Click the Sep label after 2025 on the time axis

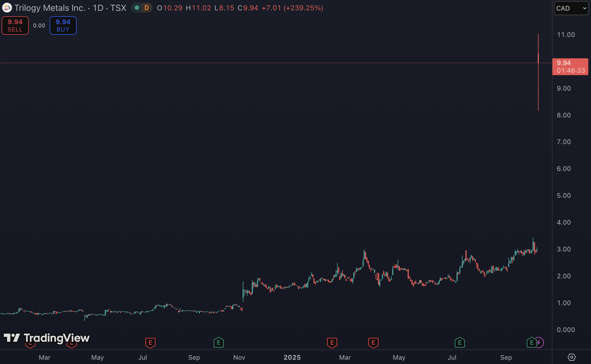coord(506,357)
